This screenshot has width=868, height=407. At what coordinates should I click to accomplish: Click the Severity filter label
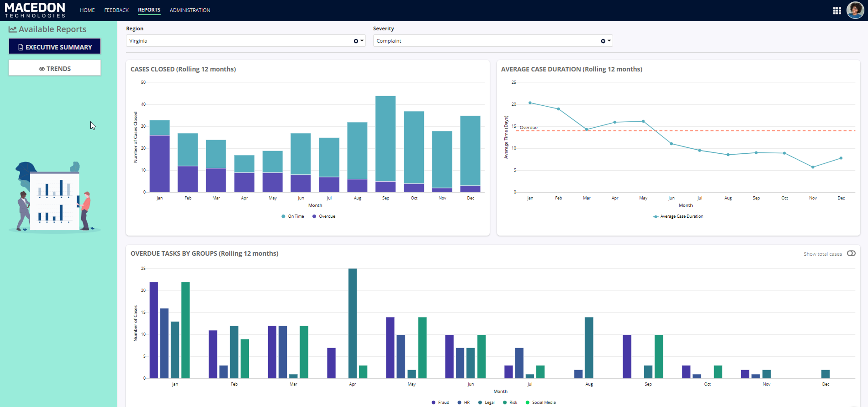[x=383, y=29]
